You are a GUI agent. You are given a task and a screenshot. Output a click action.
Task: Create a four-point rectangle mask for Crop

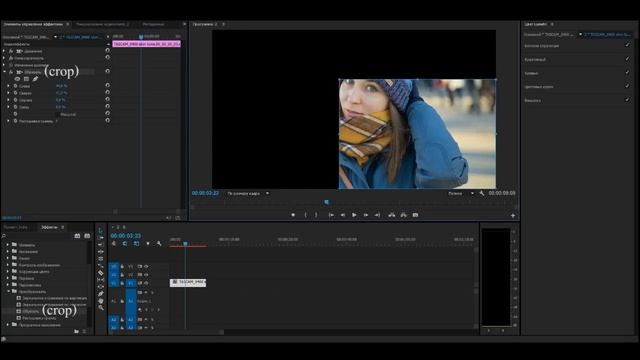click(26, 79)
